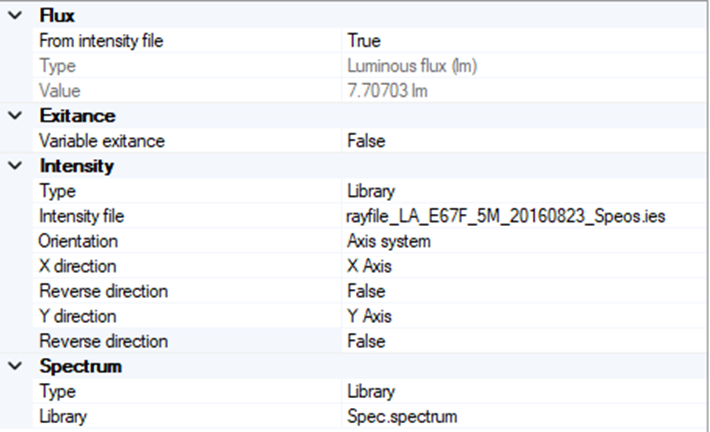This screenshot has height=432, width=710.
Task: Select the Variable exitance property label
Action: click(102, 141)
